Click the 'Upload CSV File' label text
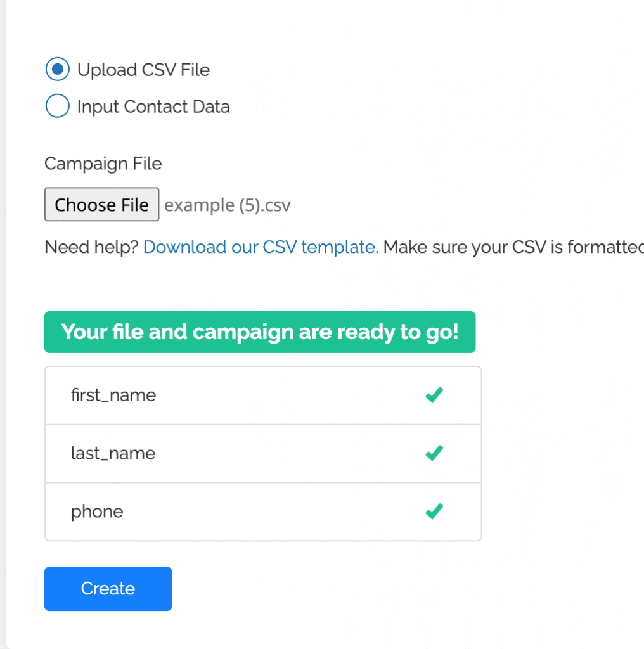644x649 pixels. [143, 70]
